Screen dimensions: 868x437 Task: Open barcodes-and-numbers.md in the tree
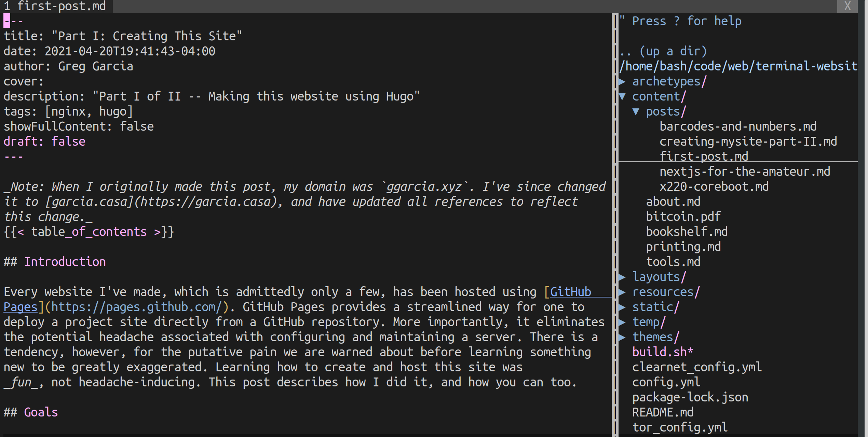738,127
